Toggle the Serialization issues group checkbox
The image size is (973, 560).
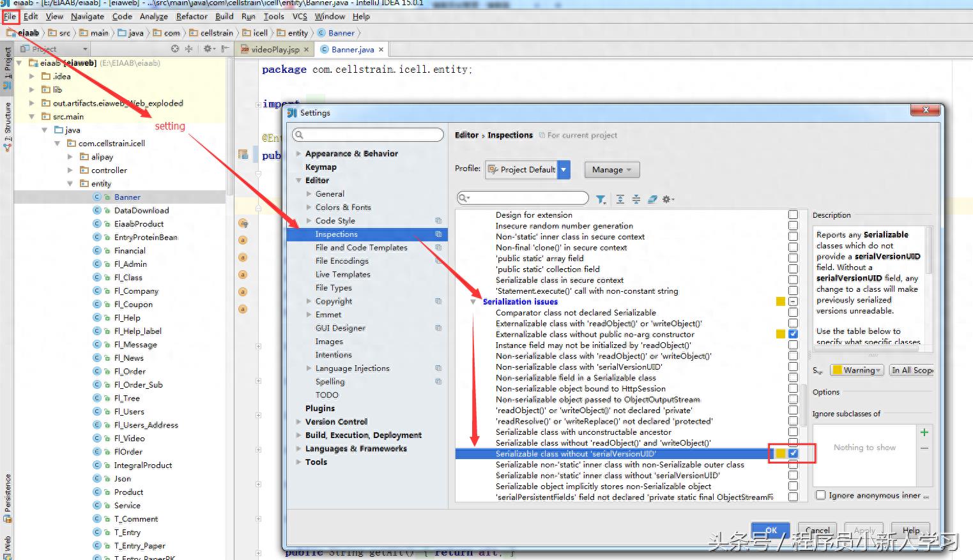point(793,301)
